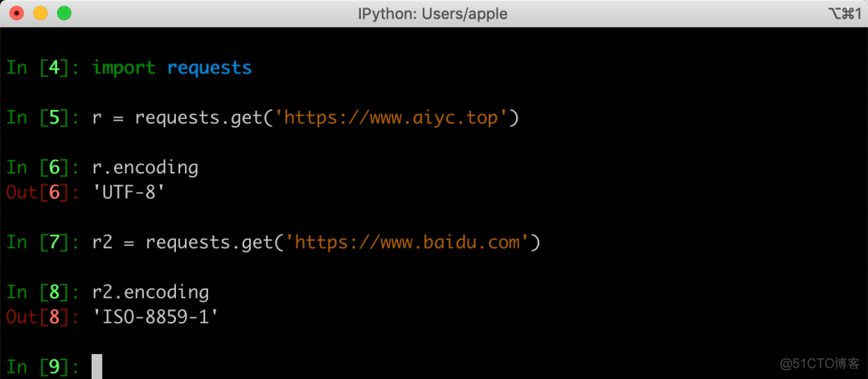Minimize window with the yellow button
Screen dimensions: 868x379
click(x=40, y=13)
